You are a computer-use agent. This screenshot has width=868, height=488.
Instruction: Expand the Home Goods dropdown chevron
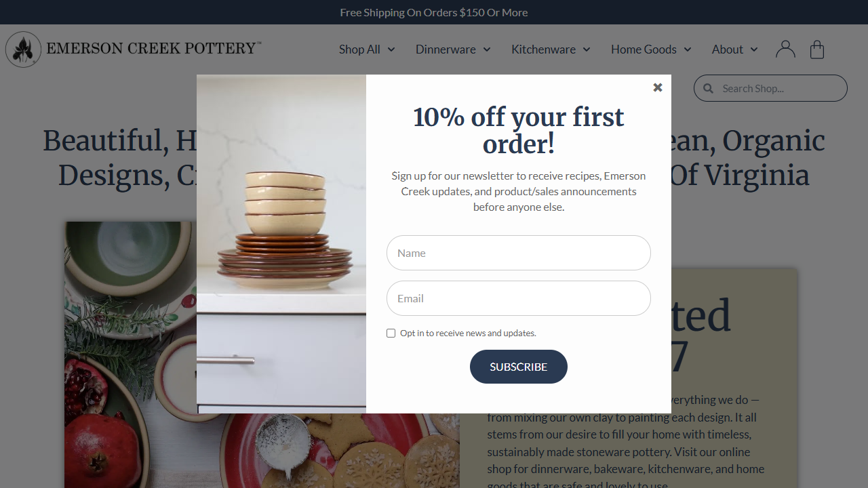(x=688, y=49)
